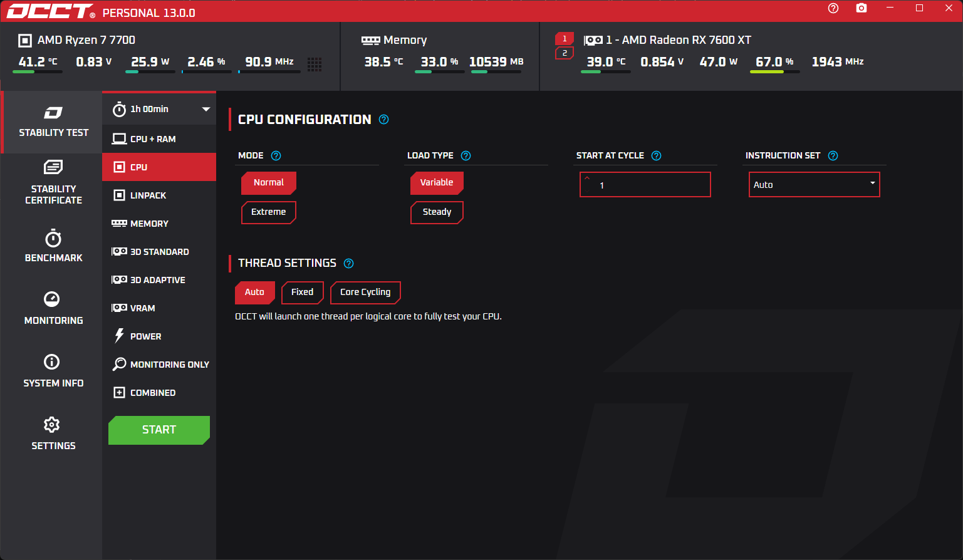Image resolution: width=963 pixels, height=560 pixels.
Task: Select GPU 1 badge
Action: click(565, 39)
